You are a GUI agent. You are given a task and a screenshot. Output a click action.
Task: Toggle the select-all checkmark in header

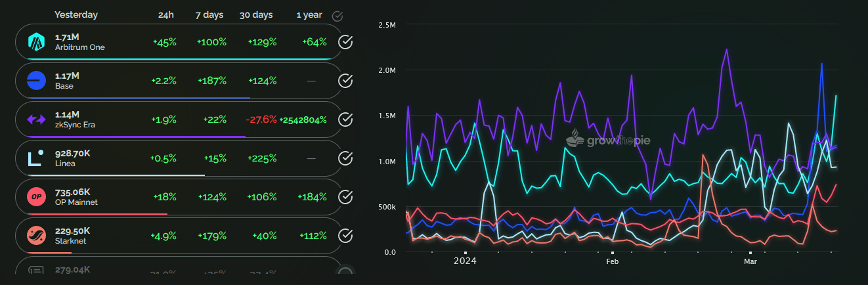(337, 15)
